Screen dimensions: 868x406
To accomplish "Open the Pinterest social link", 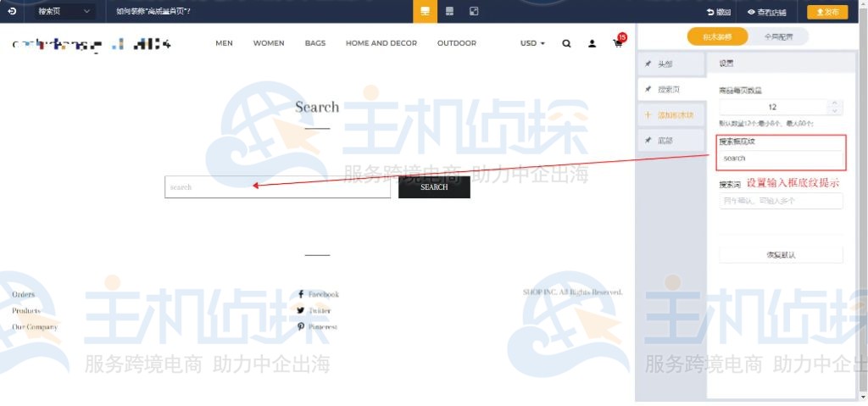I will (323, 327).
